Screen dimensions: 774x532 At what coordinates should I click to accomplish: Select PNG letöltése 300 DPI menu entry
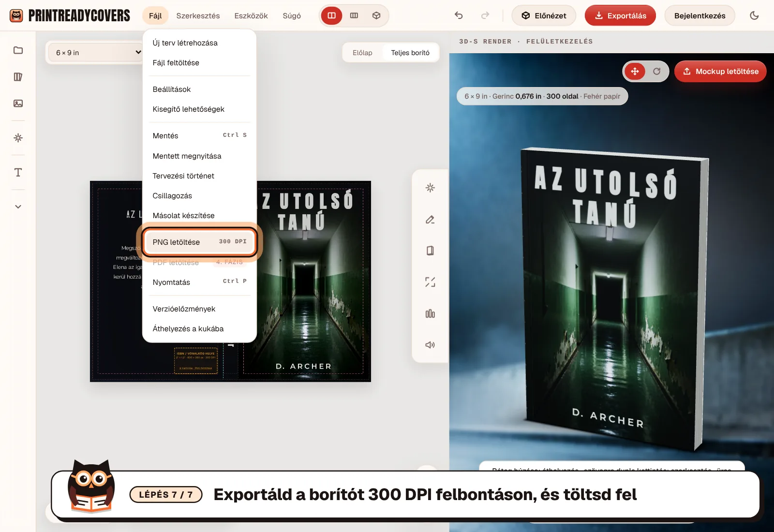click(x=199, y=242)
